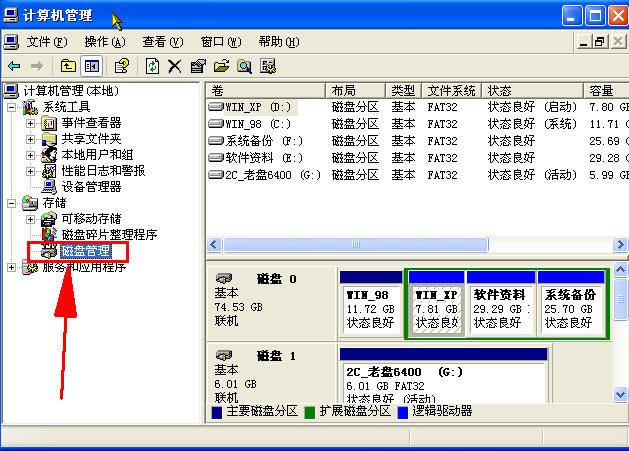Sort by the 容量 column header
The height and width of the screenshot is (451, 629).
tap(606, 91)
